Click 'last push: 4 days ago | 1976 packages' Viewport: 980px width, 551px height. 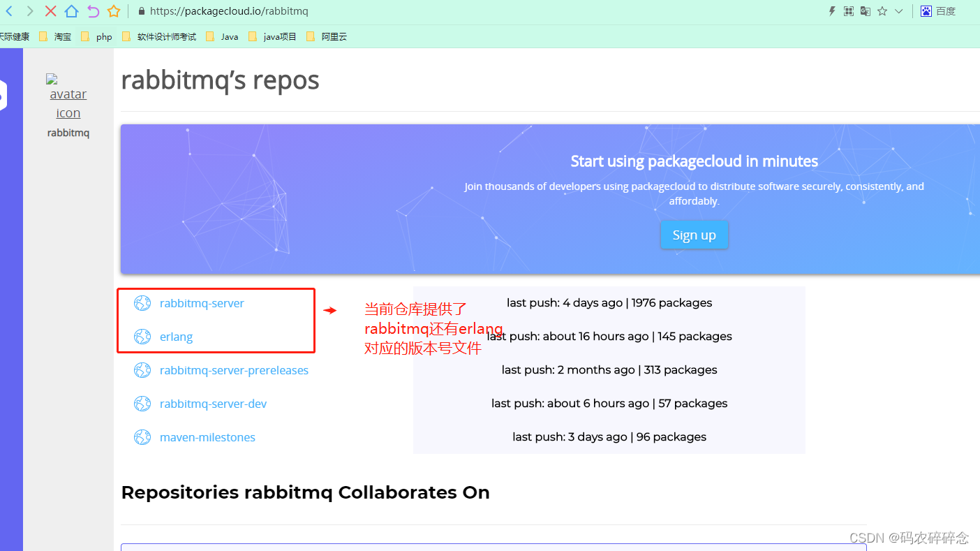(x=609, y=302)
